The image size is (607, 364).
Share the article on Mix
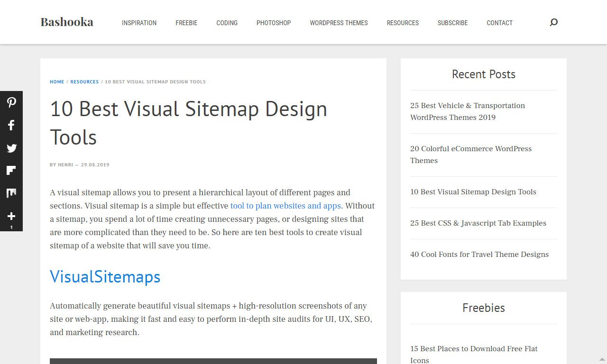(11, 193)
